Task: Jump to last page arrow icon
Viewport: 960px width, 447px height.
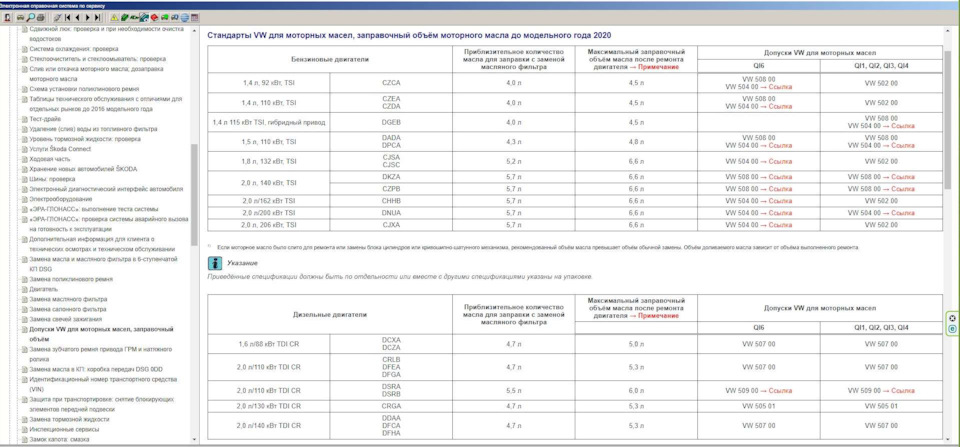Action: pyautogui.click(x=97, y=17)
